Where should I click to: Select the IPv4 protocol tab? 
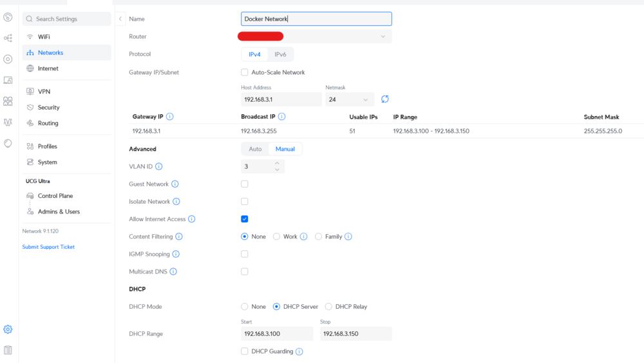pos(254,54)
